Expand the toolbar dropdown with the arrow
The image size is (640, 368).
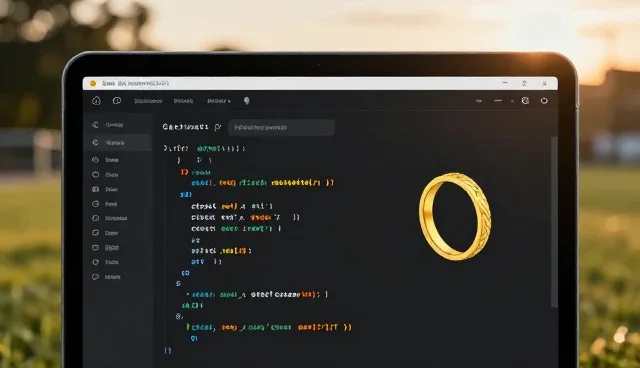click(219, 101)
